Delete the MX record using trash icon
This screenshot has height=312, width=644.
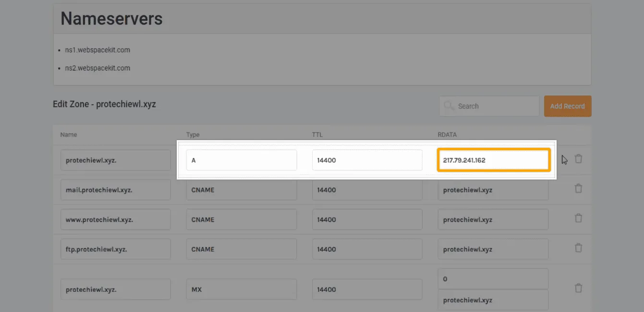click(x=578, y=288)
